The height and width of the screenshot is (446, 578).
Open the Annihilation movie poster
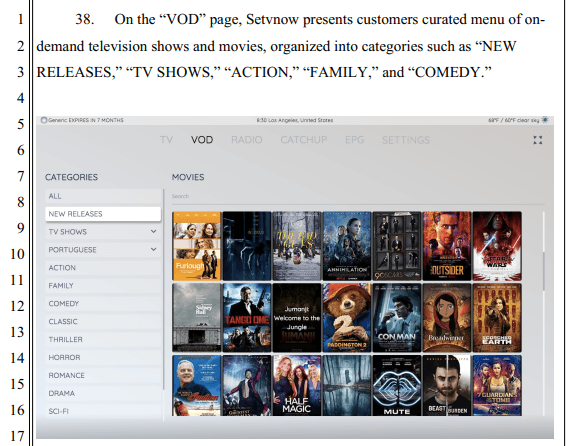click(x=347, y=246)
